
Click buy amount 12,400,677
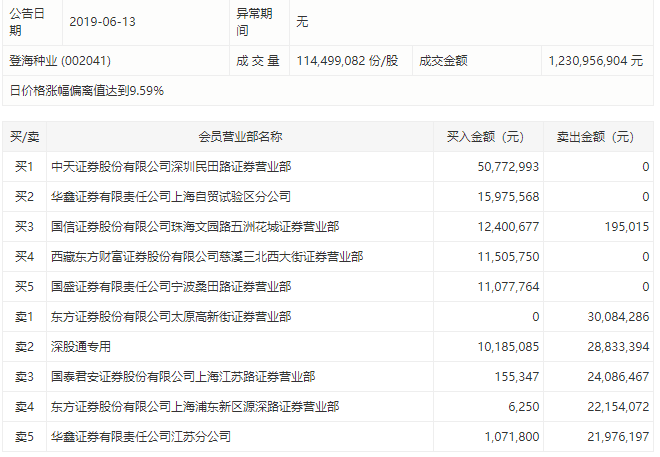[508, 227]
